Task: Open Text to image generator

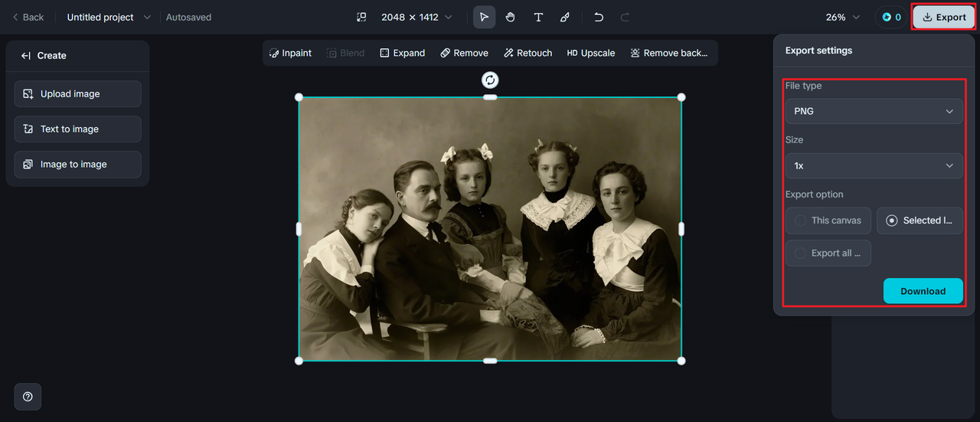Action: (77, 129)
